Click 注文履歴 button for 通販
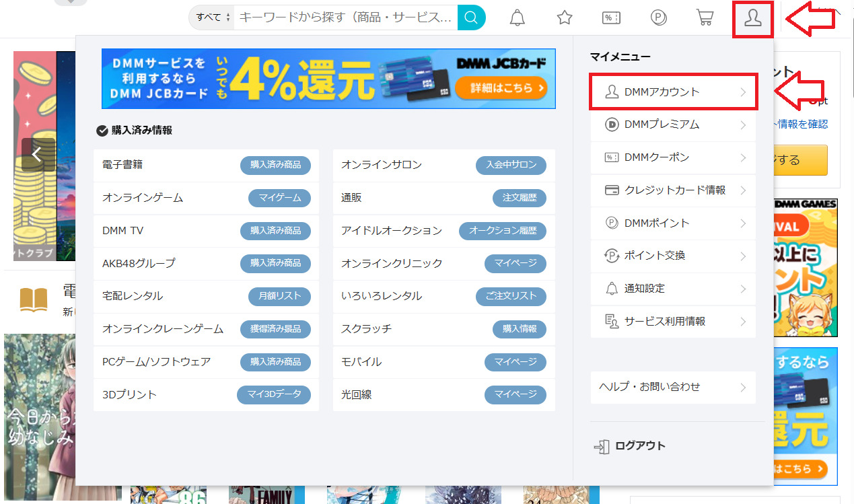The image size is (854, 504). [x=520, y=198]
